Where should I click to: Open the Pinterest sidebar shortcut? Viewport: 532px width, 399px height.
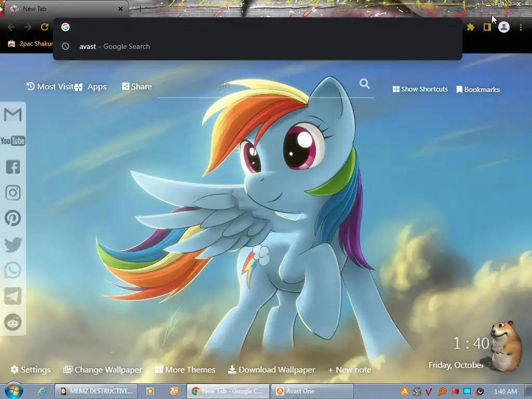pyautogui.click(x=13, y=218)
